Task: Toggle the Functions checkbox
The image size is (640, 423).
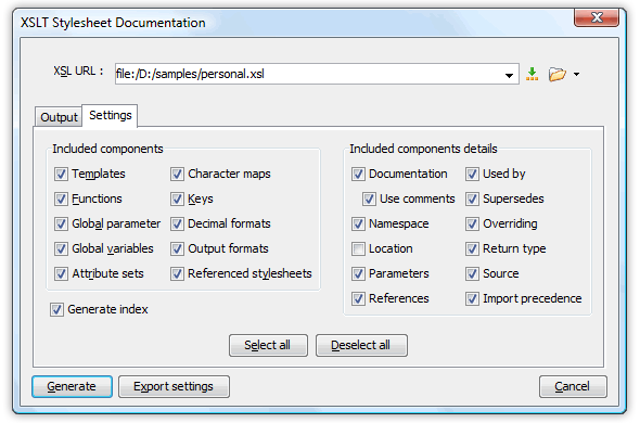Action: click(x=61, y=199)
